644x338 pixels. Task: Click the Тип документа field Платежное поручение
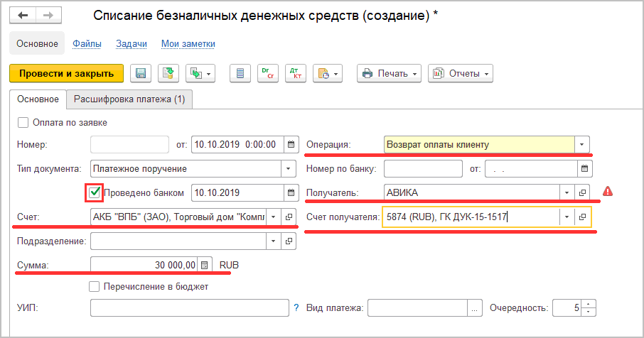[186, 168]
